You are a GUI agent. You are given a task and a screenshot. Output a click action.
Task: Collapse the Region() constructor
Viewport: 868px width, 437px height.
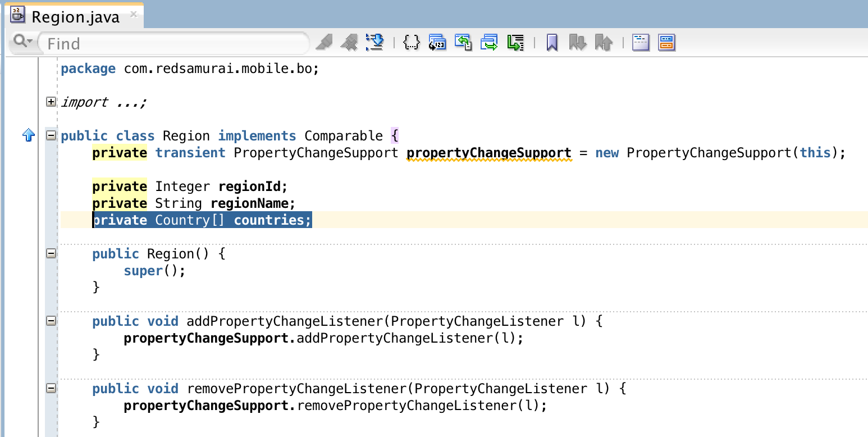[x=51, y=253]
